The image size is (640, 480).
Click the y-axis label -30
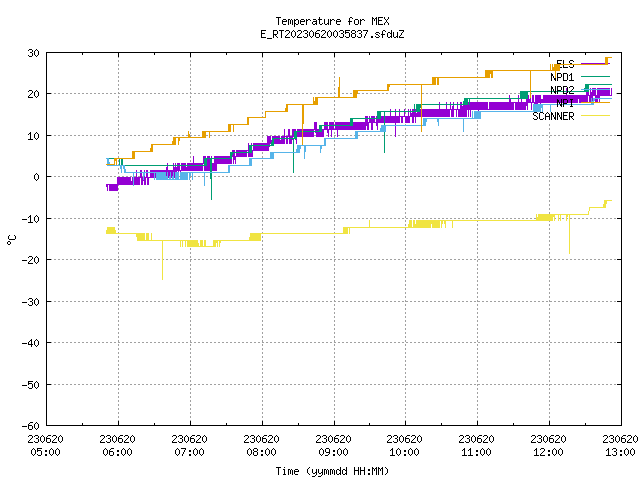[31, 302]
